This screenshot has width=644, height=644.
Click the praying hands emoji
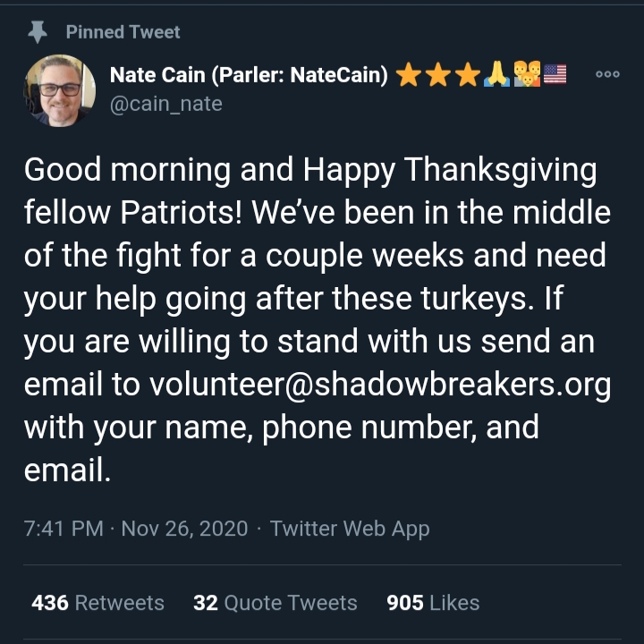[x=497, y=74]
